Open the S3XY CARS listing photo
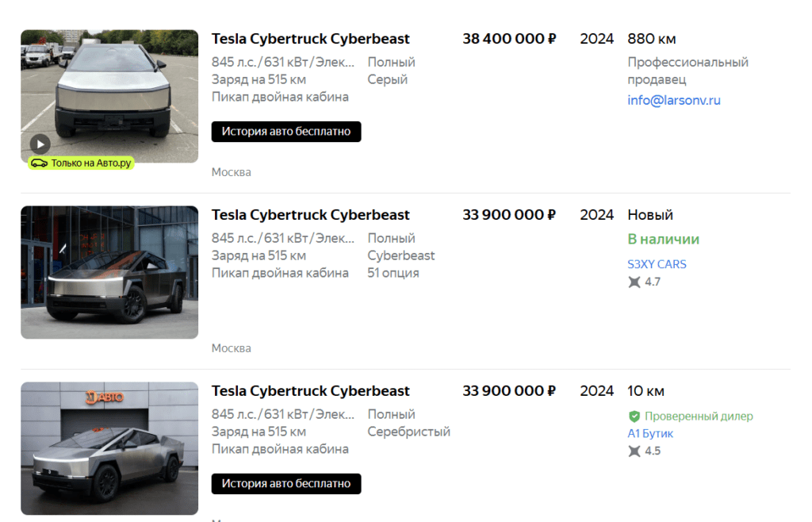 (109, 272)
